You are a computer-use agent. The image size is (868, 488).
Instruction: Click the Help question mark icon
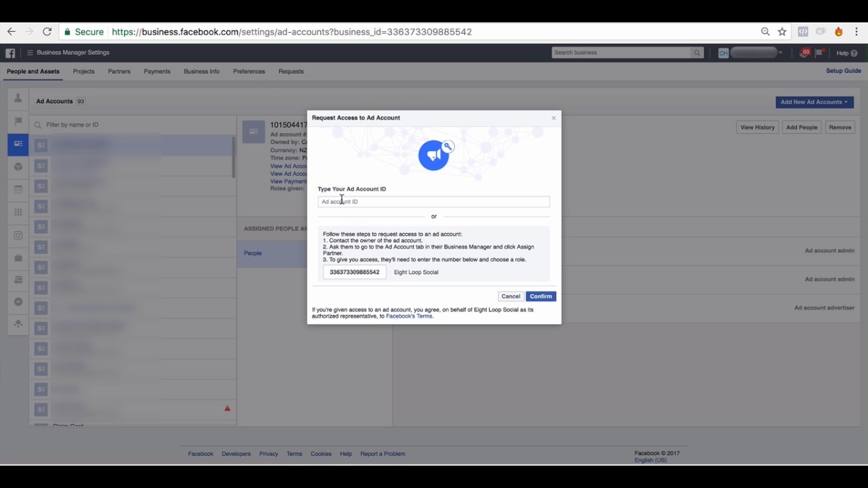pos(854,53)
